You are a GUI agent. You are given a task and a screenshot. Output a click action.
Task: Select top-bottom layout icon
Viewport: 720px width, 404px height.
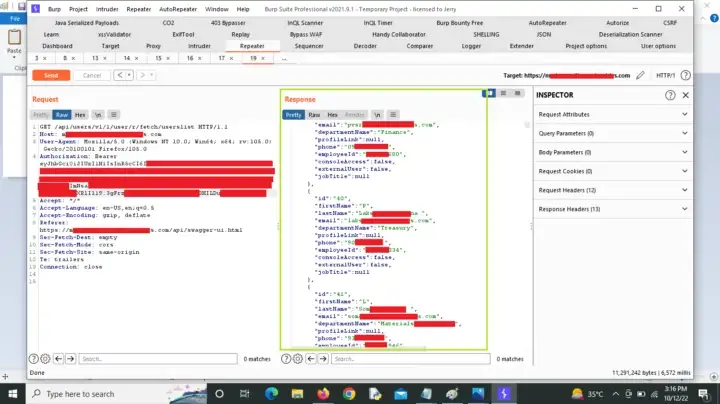[503, 93]
